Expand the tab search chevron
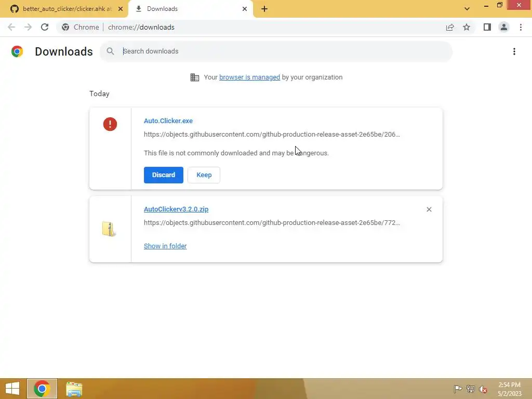The width and height of the screenshot is (532, 399). click(467, 9)
